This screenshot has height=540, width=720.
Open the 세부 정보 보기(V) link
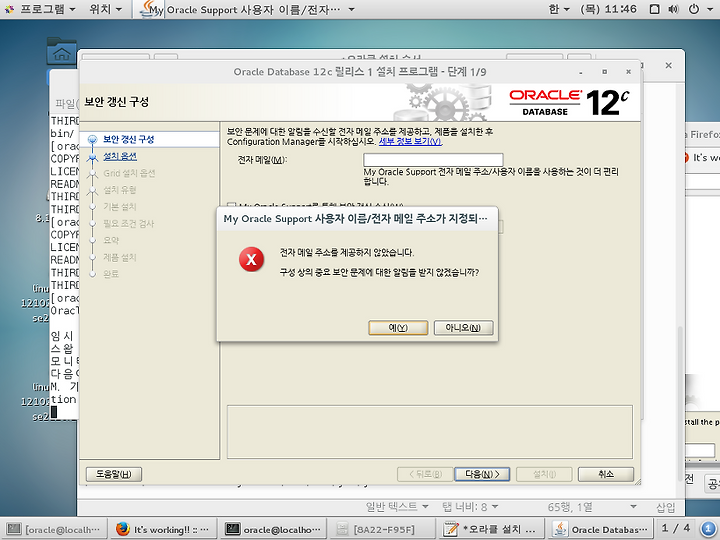tap(410, 142)
